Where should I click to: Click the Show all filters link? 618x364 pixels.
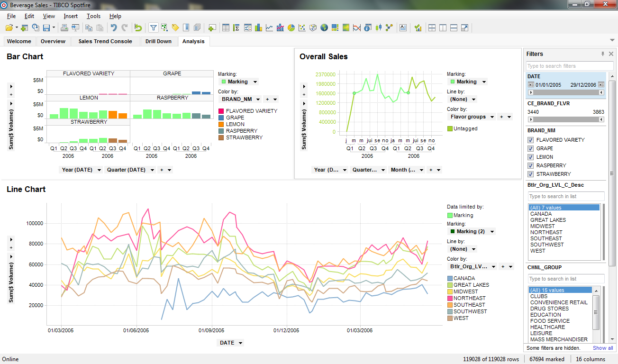tap(602, 348)
